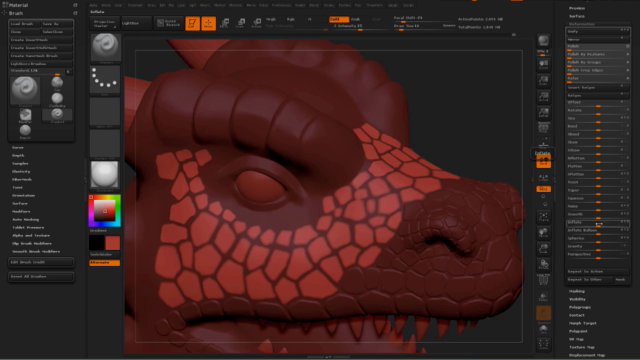Click the AAHalf icon
Screen dimensions: 640x360
tap(543, 113)
